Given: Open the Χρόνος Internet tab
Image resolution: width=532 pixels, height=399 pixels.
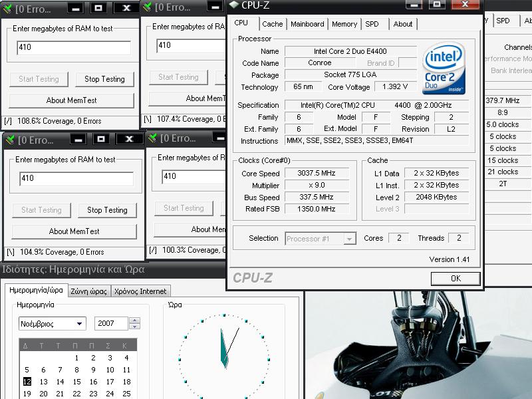Looking at the screenshot, I should tap(140, 291).
